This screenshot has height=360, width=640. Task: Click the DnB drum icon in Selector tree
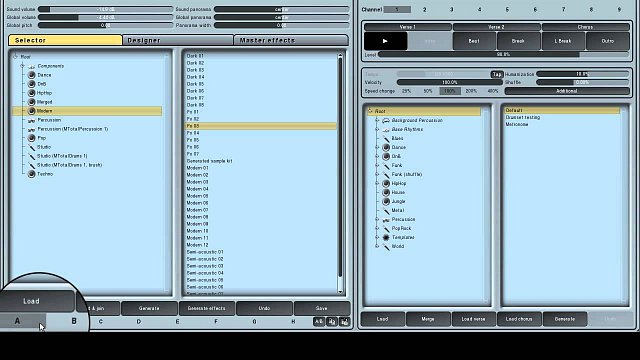[31, 84]
